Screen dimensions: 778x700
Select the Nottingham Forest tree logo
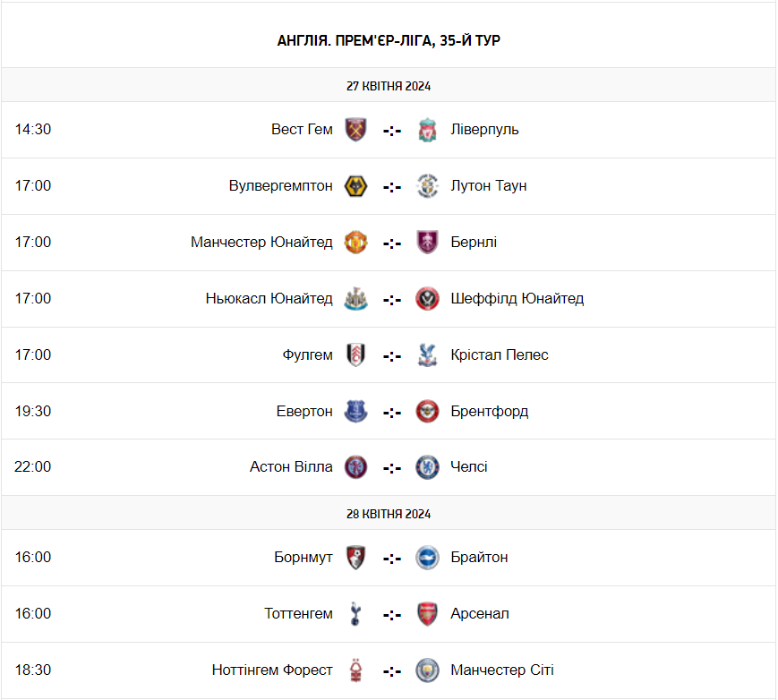(x=355, y=670)
